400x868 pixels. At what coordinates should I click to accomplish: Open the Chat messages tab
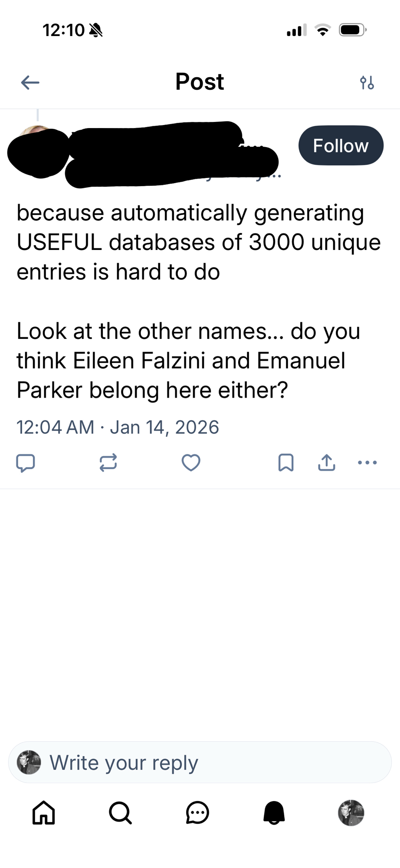[197, 812]
